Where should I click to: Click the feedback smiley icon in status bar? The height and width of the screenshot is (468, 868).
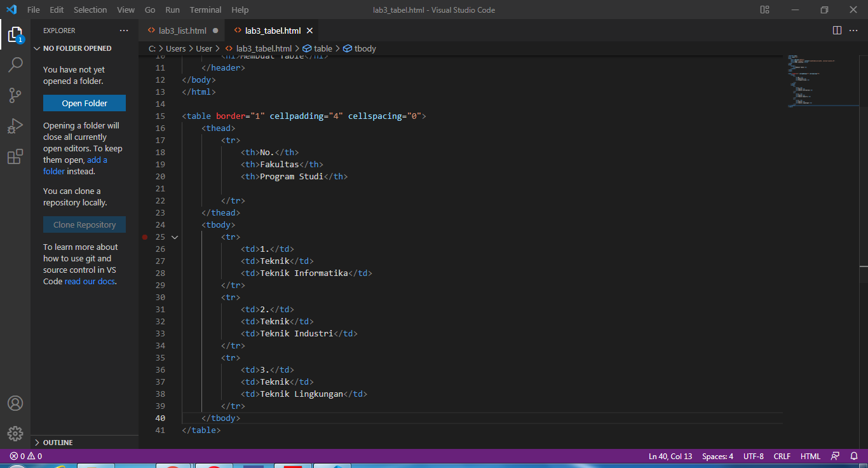835,456
